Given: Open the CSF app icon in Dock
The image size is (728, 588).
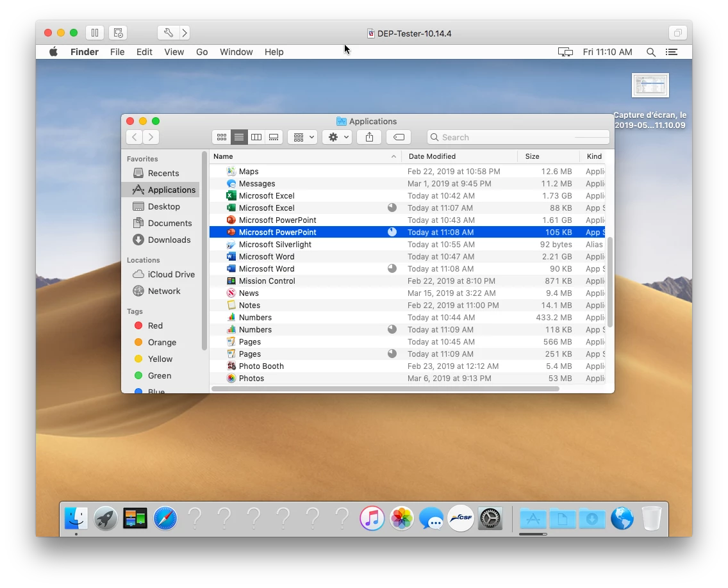Looking at the screenshot, I should click(x=461, y=518).
